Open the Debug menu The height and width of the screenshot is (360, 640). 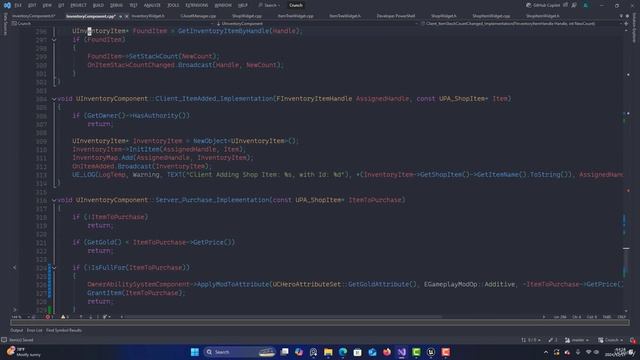(116, 5)
